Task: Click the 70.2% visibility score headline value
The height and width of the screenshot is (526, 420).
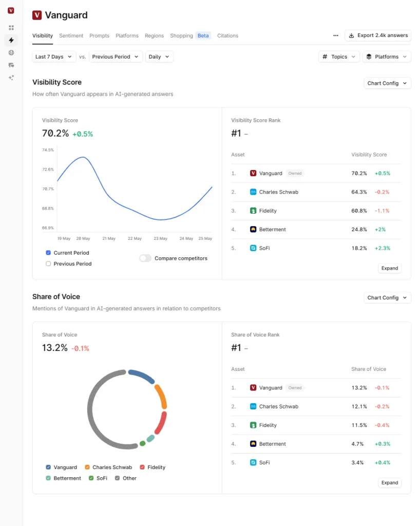Action: (55, 134)
